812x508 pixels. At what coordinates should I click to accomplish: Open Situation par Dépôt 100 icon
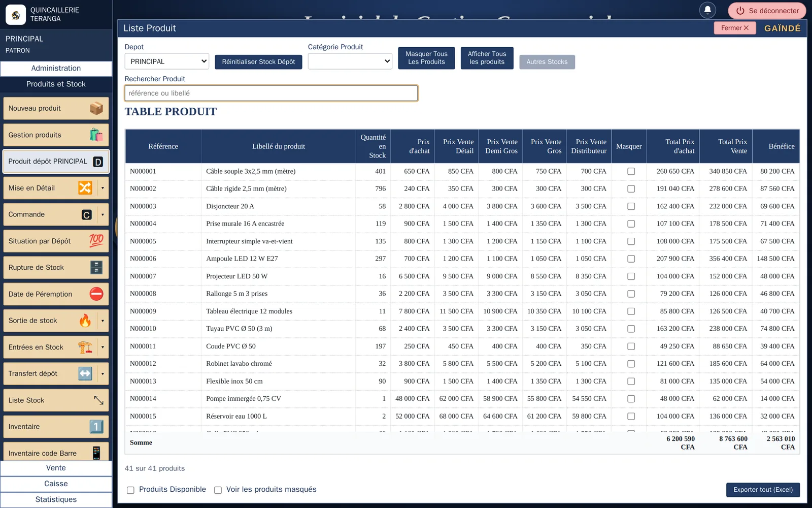(x=96, y=241)
